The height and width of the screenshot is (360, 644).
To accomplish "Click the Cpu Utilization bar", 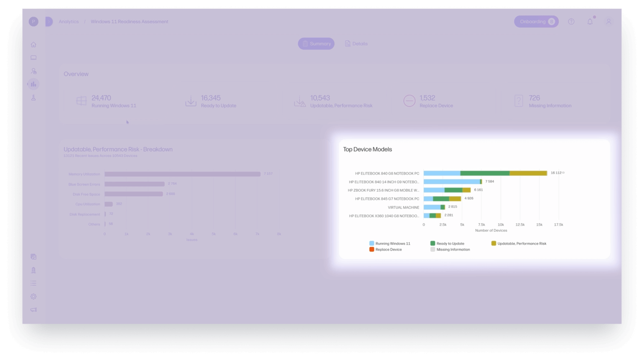I will click(109, 204).
